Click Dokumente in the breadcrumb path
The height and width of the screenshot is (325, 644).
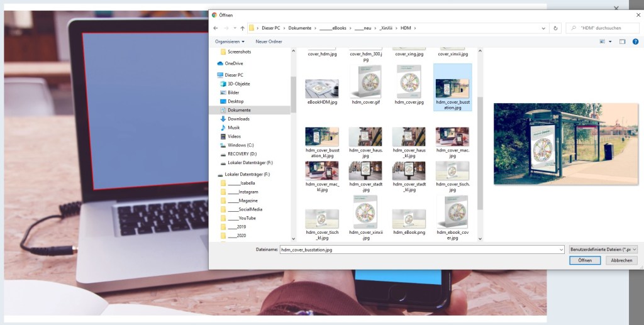pos(300,28)
